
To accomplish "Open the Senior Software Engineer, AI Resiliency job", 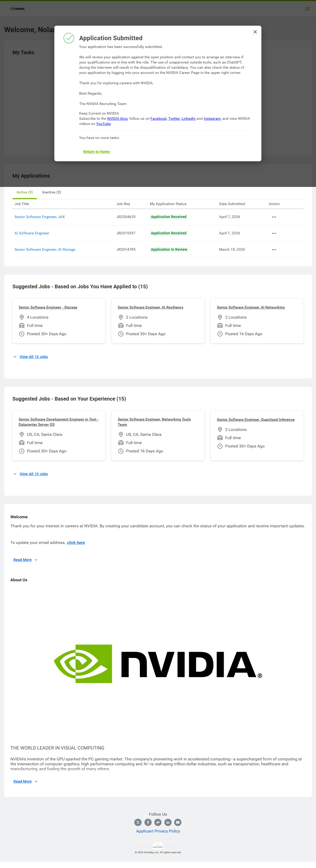I will click(x=150, y=307).
